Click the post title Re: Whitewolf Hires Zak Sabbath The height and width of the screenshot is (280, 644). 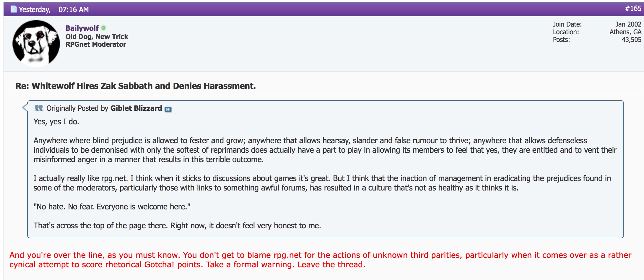(x=136, y=86)
